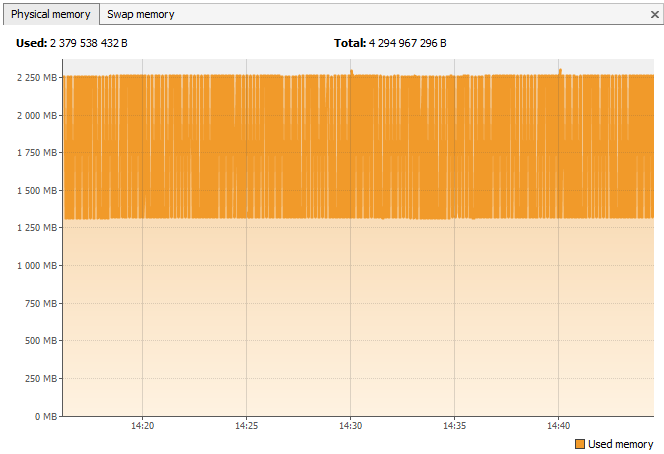Click the memory spike peak above 14:30

click(x=352, y=71)
